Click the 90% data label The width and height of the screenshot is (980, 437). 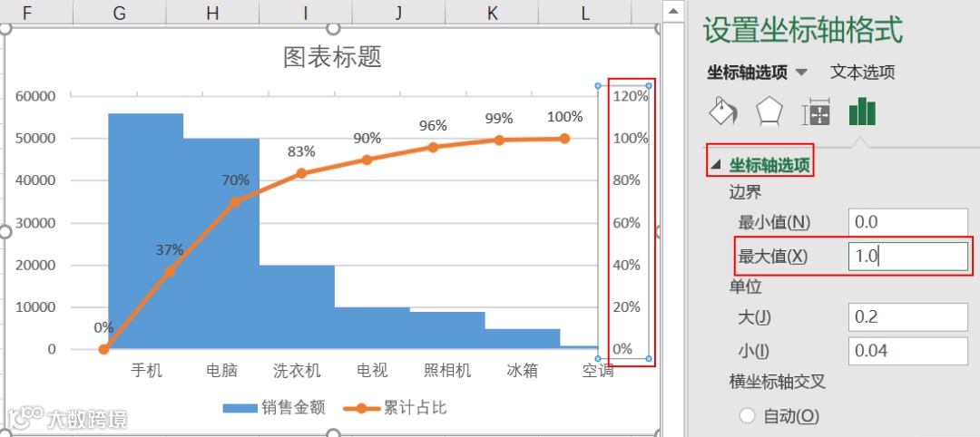tap(367, 138)
